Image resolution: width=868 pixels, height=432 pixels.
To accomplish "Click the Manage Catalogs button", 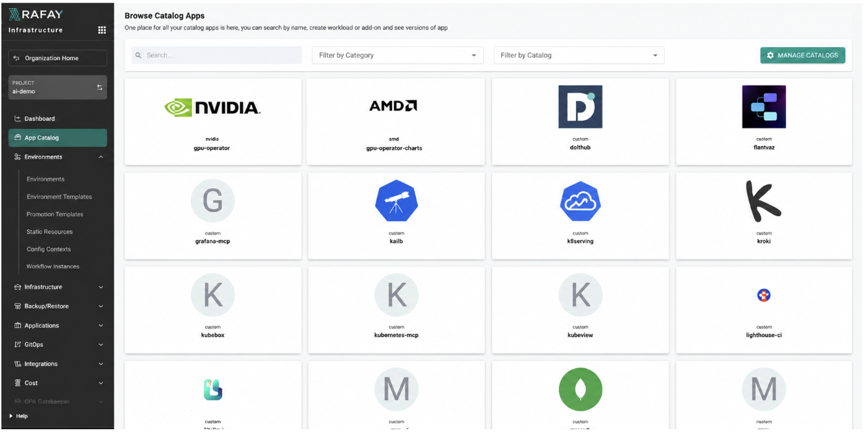I will (x=802, y=55).
